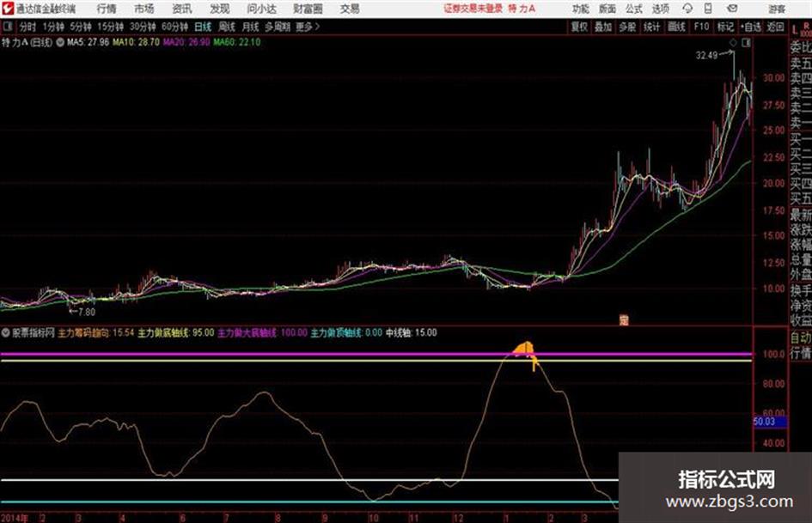812x523 pixels.
Task: Click the 标记 mark button
Action: 725,27
